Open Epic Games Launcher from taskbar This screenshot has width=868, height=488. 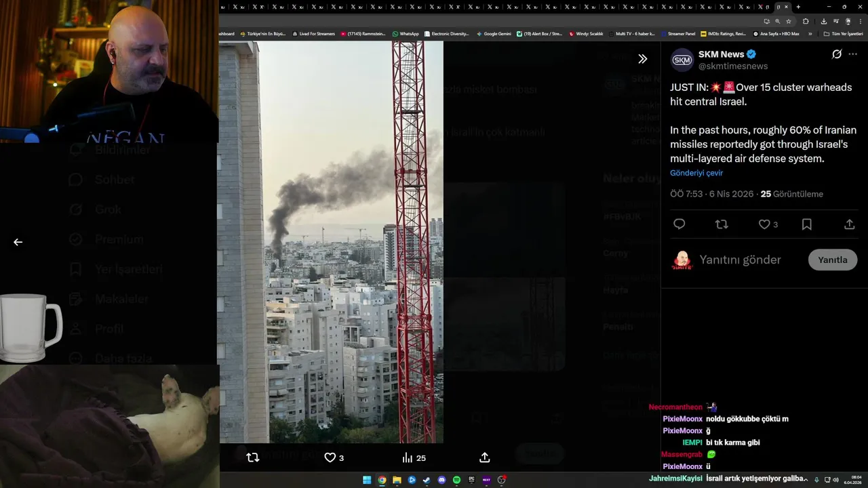point(471,480)
